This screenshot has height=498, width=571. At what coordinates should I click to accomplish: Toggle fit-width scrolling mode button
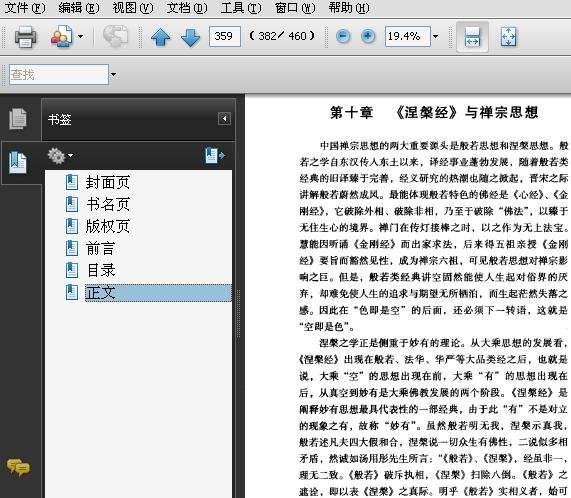(x=472, y=36)
